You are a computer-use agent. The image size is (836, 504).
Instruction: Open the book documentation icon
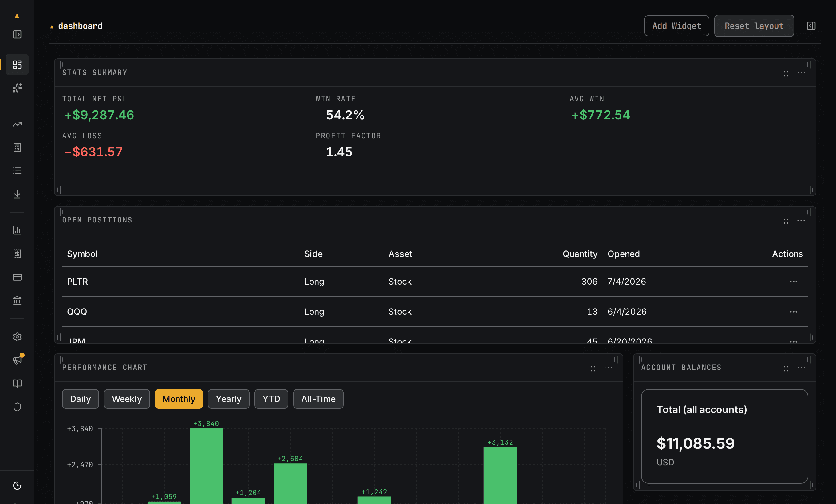(x=17, y=384)
